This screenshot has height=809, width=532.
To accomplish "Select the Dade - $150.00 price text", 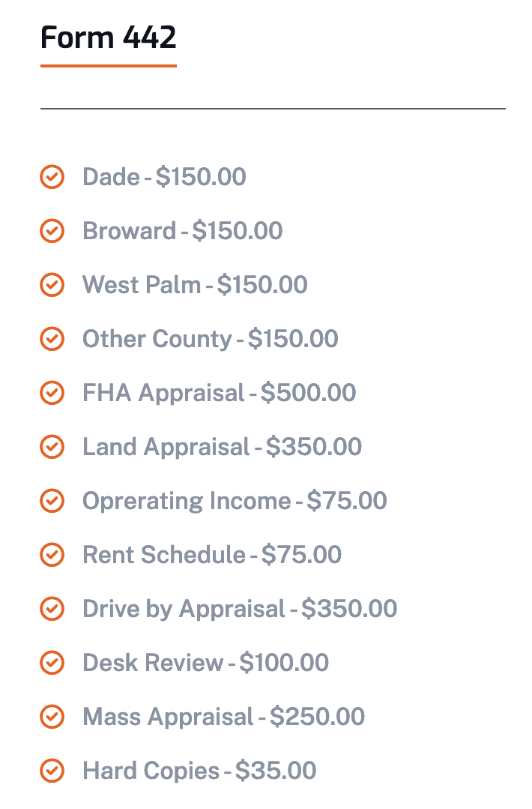I will point(164,177).
